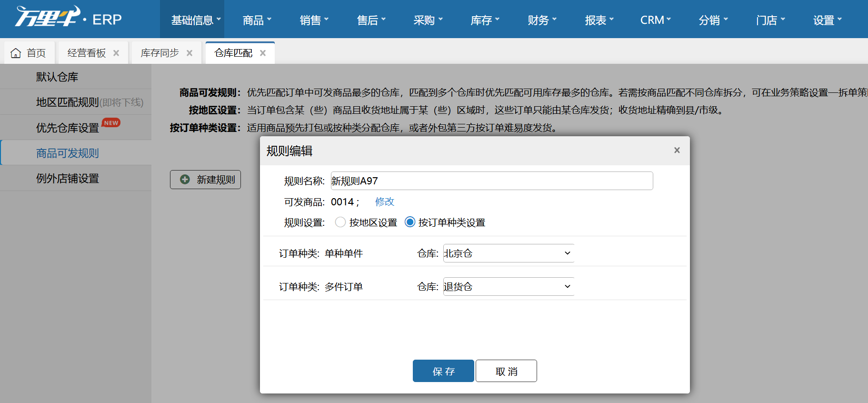Viewport: 868px width, 403px height.
Task: Open the 仓库 dropdown showing 退货仓
Action: (509, 287)
